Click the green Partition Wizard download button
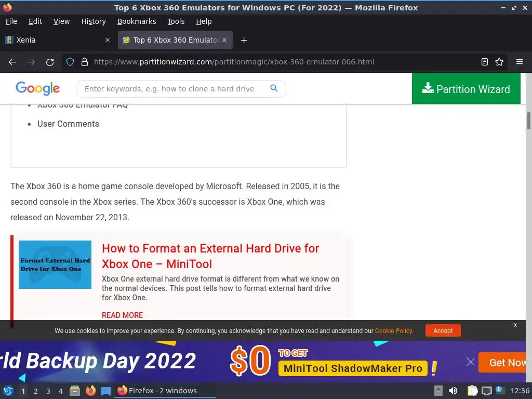Screen dimensions: 532x399 [466, 88]
